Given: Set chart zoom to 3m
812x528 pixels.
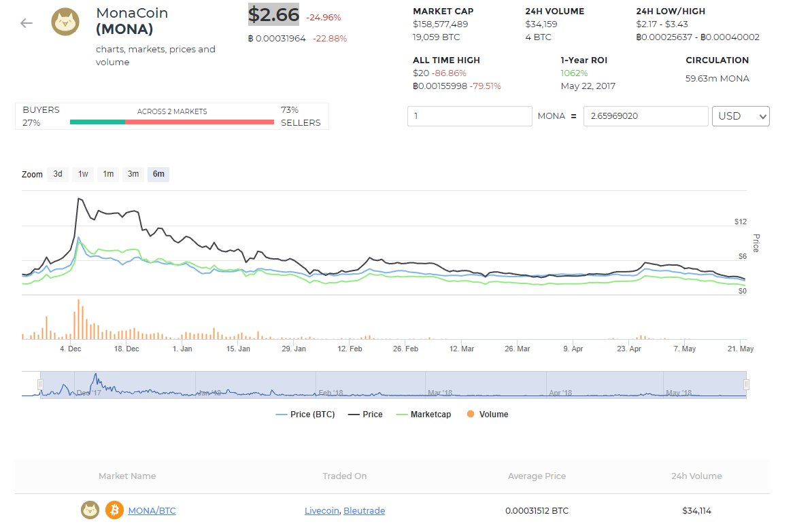Looking at the screenshot, I should coord(133,174).
